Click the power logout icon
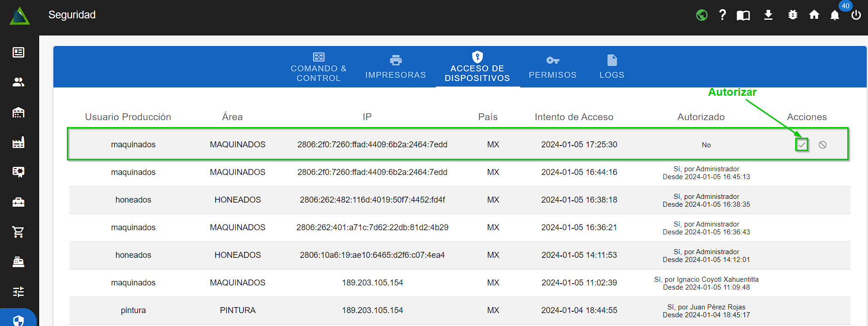The height and width of the screenshot is (326, 868). point(856,15)
